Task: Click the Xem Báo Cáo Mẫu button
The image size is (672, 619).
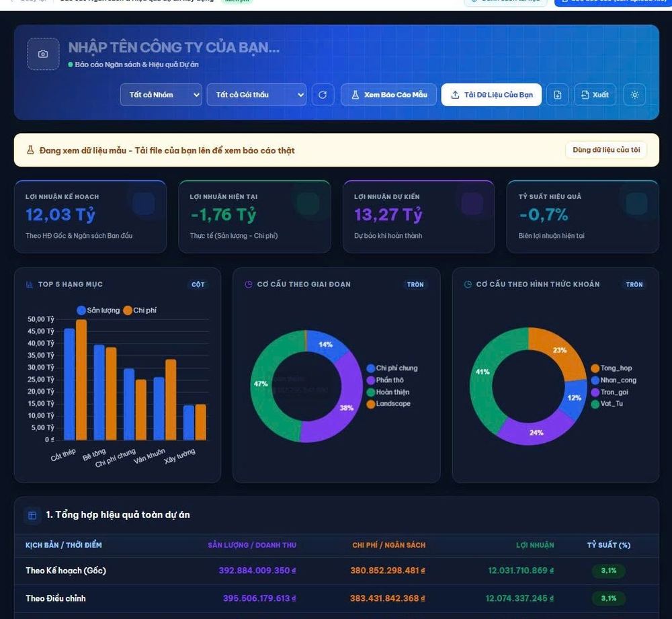Action: coord(388,95)
